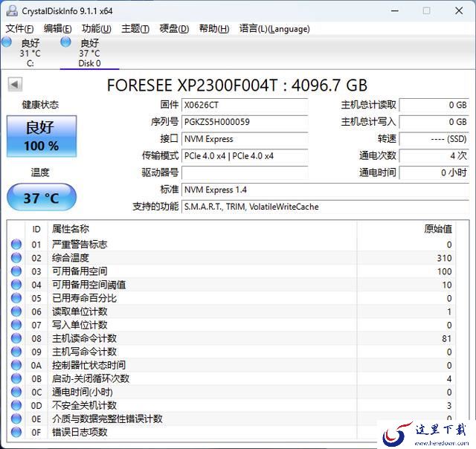The image size is (476, 449).
Task: Click the 原始值 column header
Action: pyautogui.click(x=406, y=229)
